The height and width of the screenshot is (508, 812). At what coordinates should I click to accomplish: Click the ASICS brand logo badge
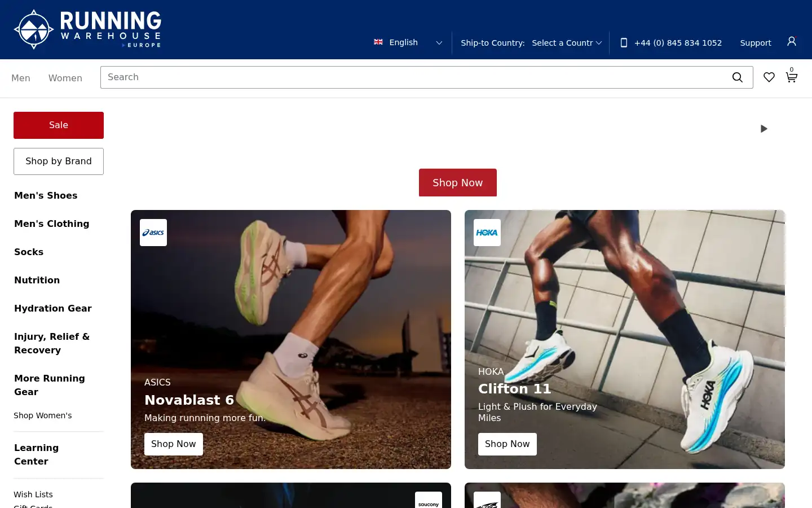pos(153,233)
